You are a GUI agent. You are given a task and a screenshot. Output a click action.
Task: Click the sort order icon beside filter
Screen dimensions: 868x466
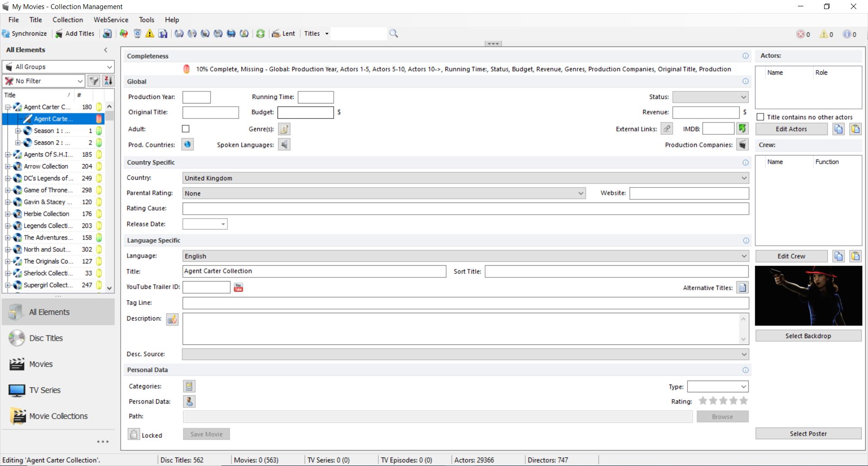(x=108, y=81)
